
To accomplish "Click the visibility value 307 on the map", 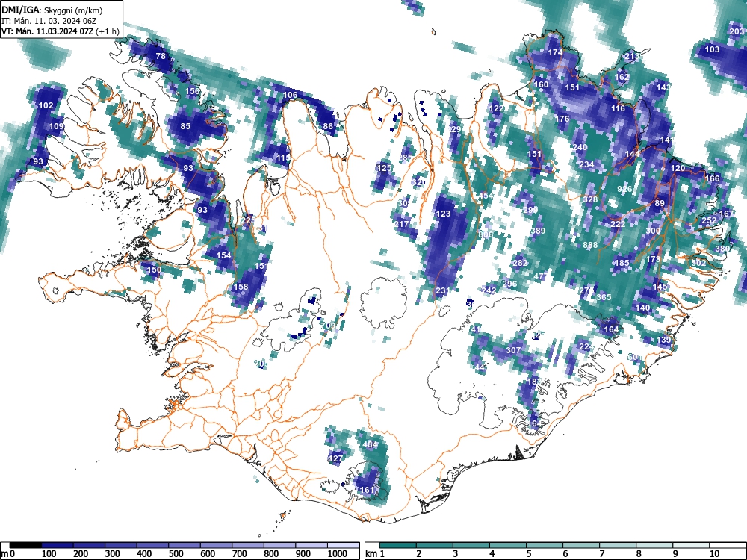I will point(513,350).
